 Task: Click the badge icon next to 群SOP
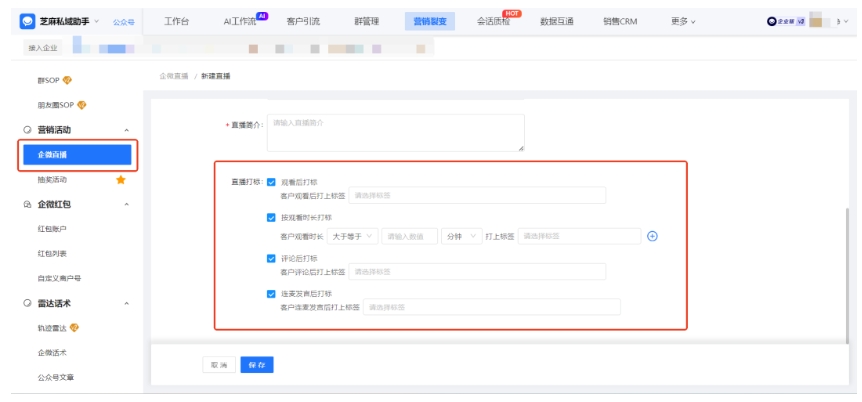(x=68, y=80)
